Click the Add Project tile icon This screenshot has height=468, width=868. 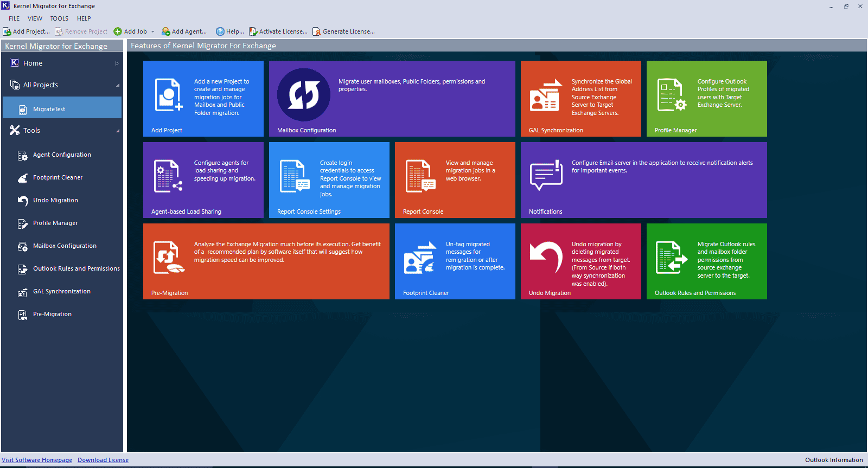(169, 95)
